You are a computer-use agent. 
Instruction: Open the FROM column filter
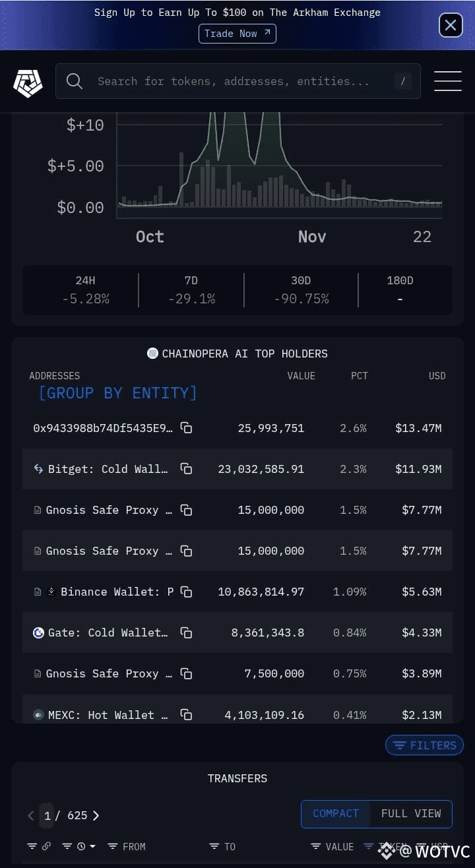126,846
